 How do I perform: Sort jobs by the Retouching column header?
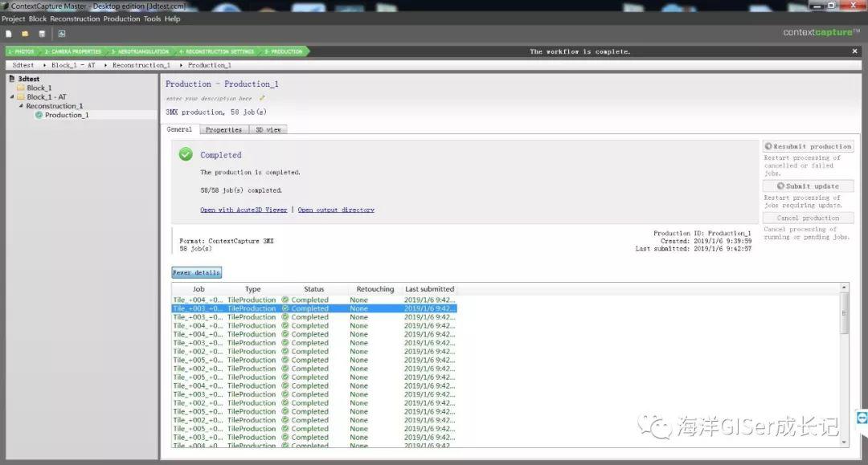tap(375, 289)
